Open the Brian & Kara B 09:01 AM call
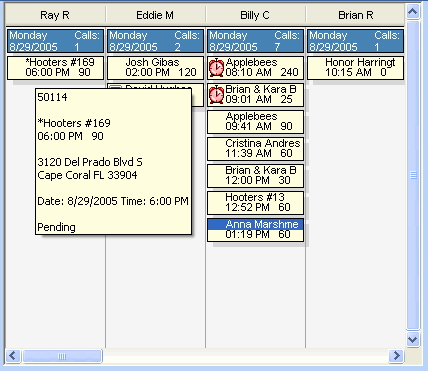The image size is (428, 371). 255,95
